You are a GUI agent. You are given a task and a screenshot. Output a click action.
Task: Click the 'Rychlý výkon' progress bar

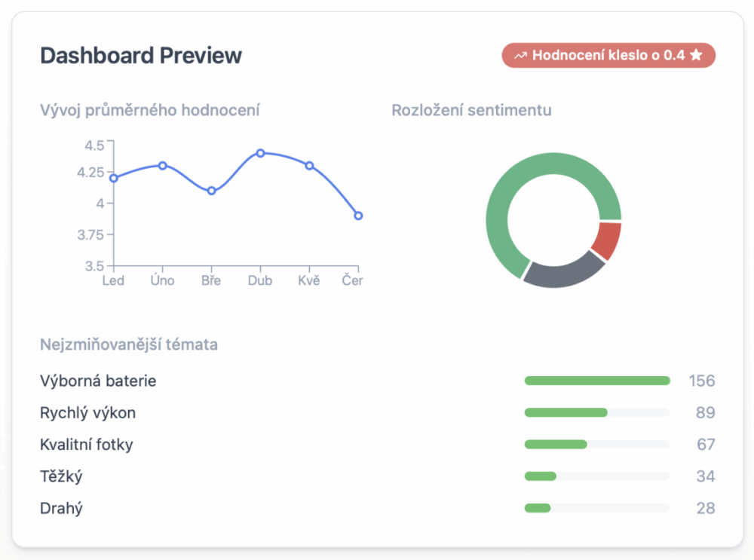(x=596, y=412)
